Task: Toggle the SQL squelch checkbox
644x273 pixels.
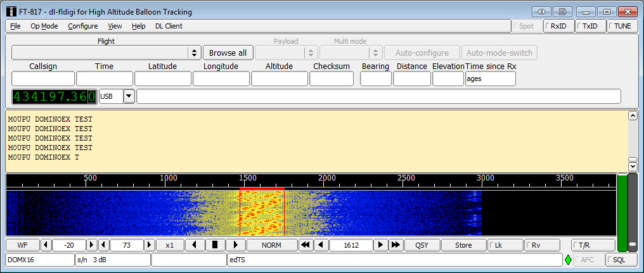Action: (622, 260)
